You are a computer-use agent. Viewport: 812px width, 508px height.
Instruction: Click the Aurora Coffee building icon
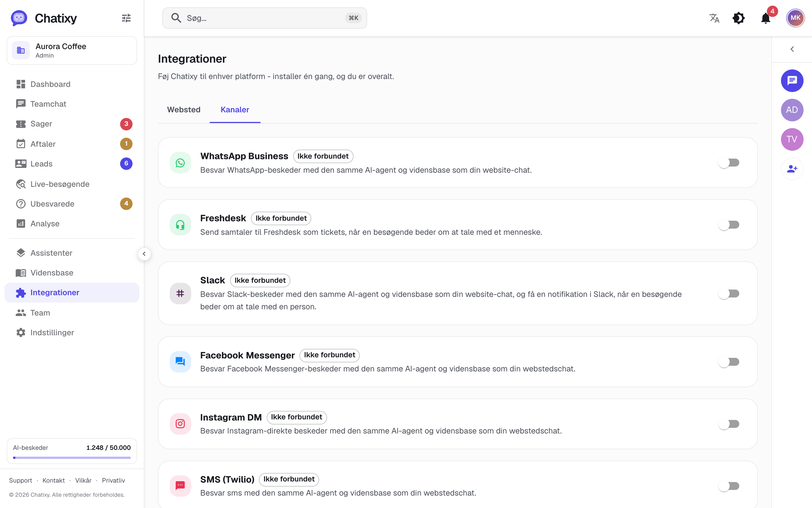coord(21,51)
